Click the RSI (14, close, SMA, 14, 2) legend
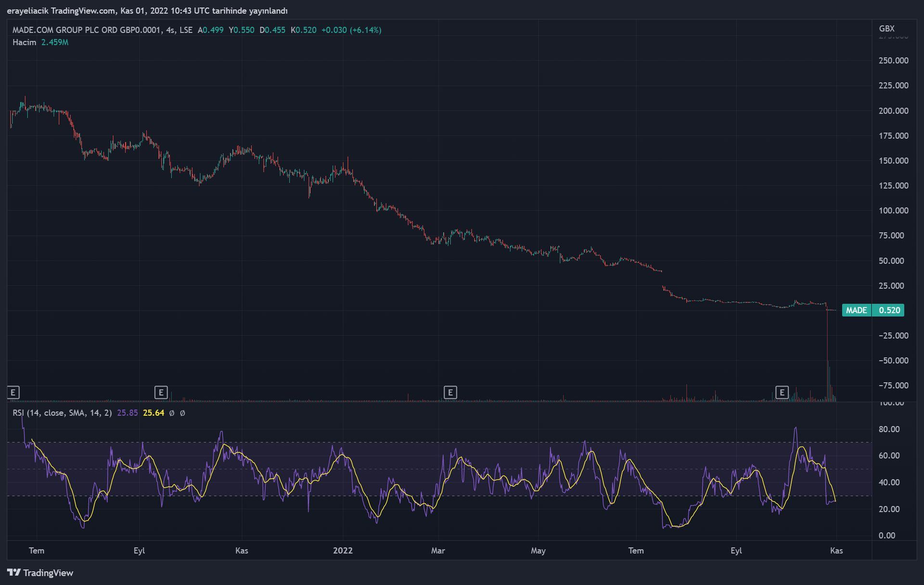This screenshot has width=924, height=585. (62, 413)
